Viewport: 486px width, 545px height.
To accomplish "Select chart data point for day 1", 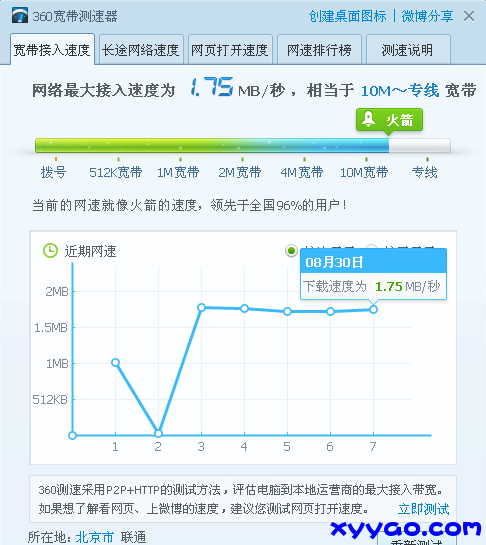I will click(x=115, y=363).
